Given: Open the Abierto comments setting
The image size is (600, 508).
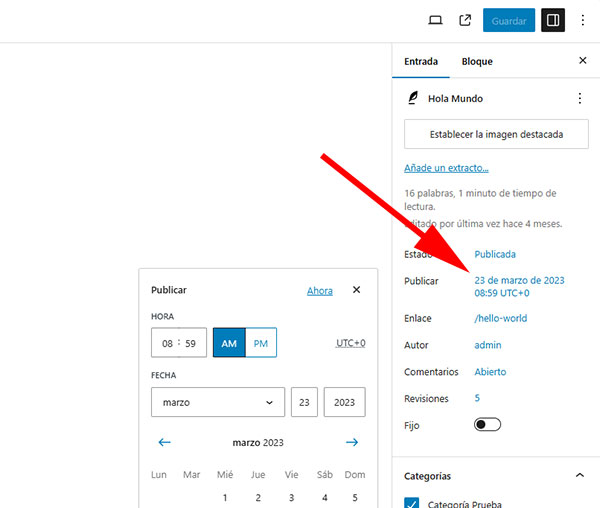Looking at the screenshot, I should pyautogui.click(x=490, y=372).
